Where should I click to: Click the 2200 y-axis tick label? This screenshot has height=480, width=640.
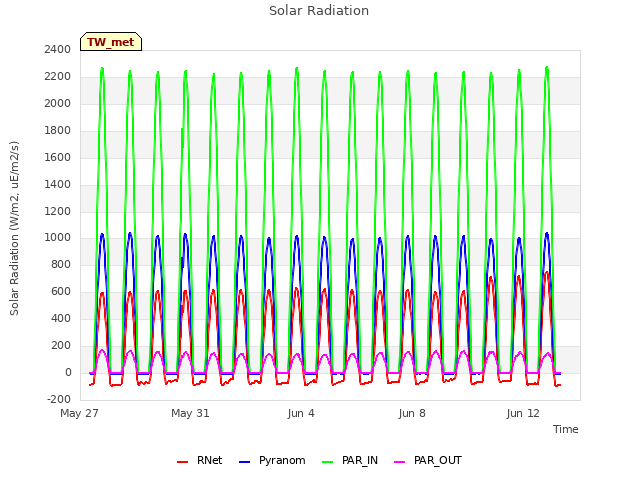pos(58,76)
